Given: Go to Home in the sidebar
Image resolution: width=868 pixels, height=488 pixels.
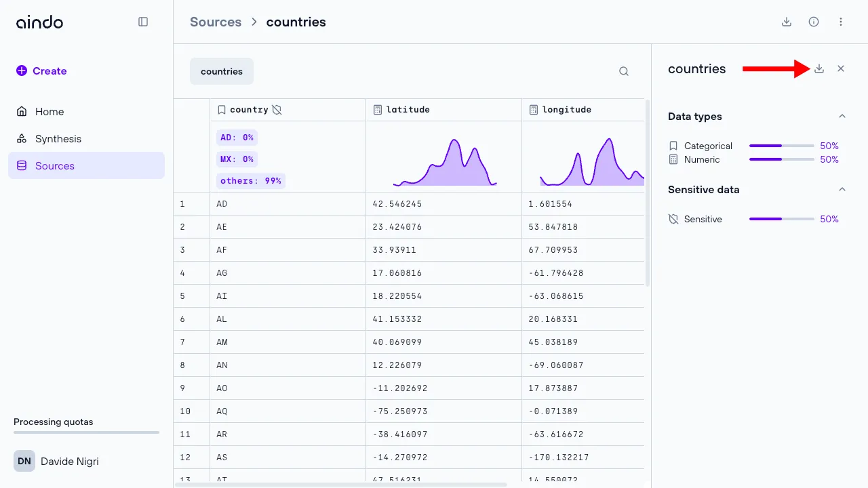Looking at the screenshot, I should click(86, 111).
